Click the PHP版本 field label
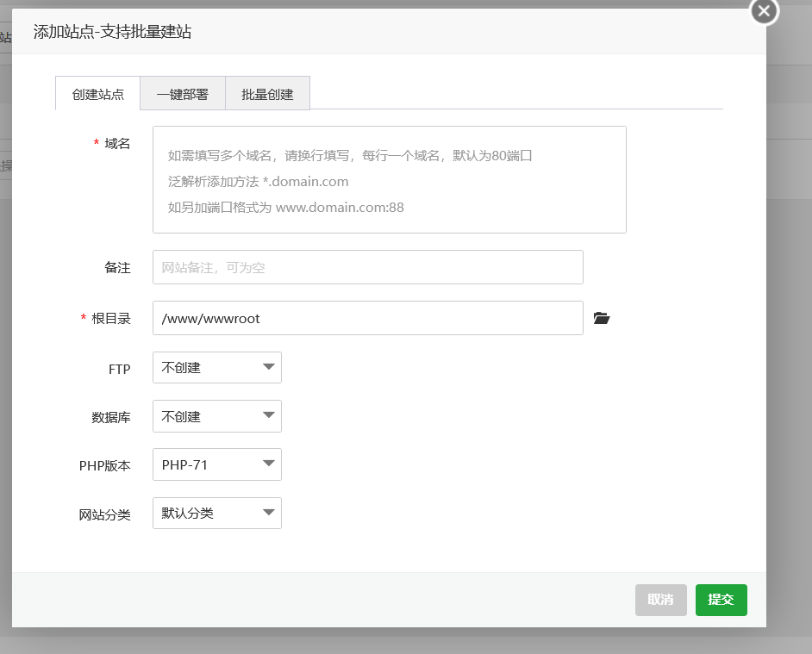 (104, 466)
